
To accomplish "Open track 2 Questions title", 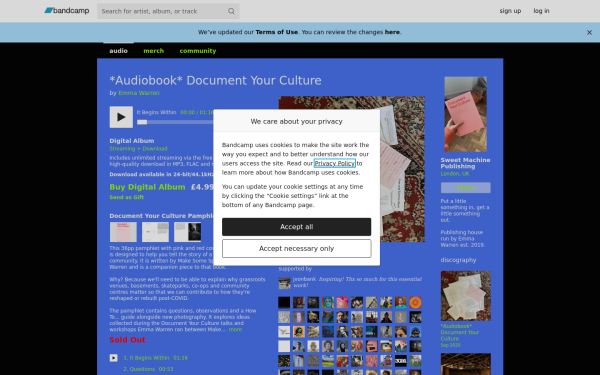I will 142,369.
